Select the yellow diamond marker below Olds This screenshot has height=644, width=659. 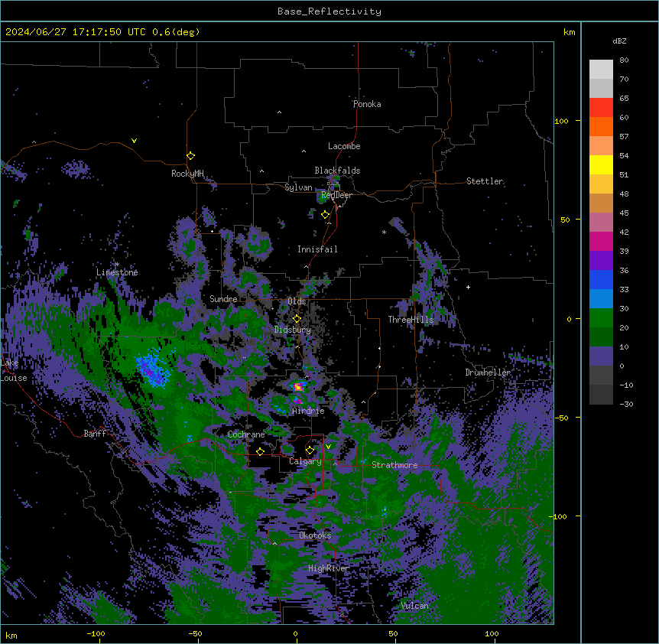[x=297, y=319]
